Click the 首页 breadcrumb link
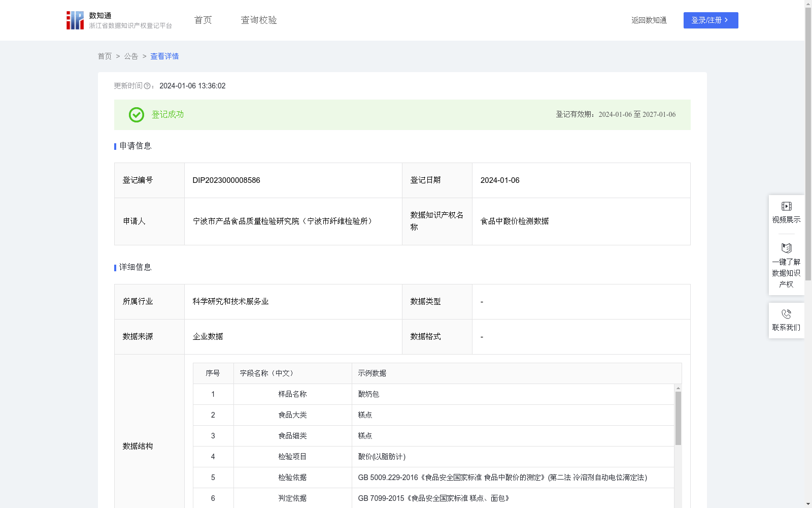Image resolution: width=812 pixels, height=508 pixels. pos(105,56)
